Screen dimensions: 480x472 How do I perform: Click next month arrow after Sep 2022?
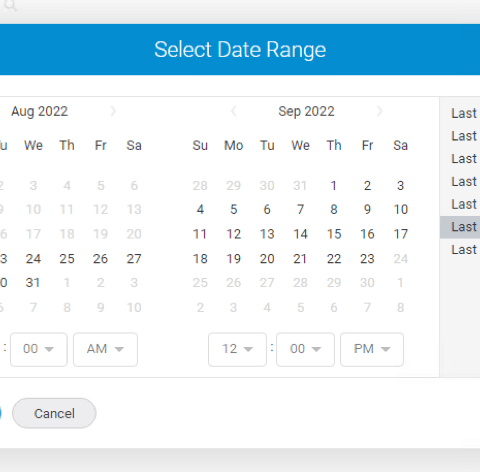click(379, 111)
